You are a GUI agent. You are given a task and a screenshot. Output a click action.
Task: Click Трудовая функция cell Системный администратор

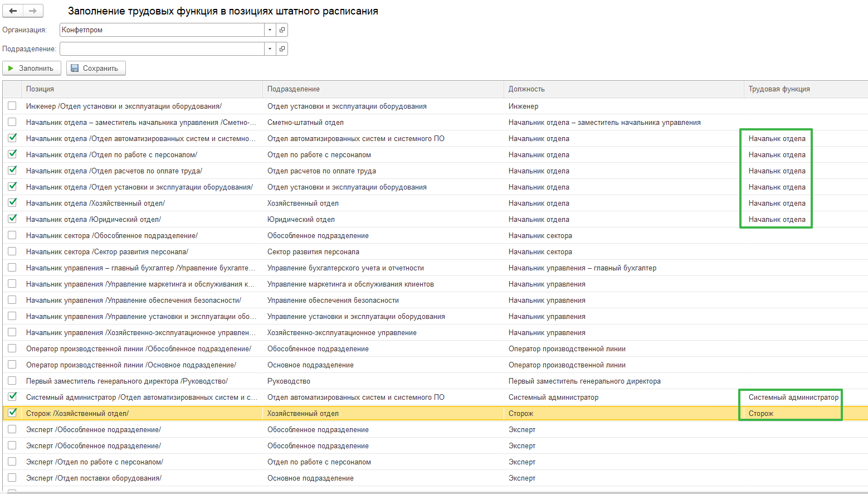(793, 398)
